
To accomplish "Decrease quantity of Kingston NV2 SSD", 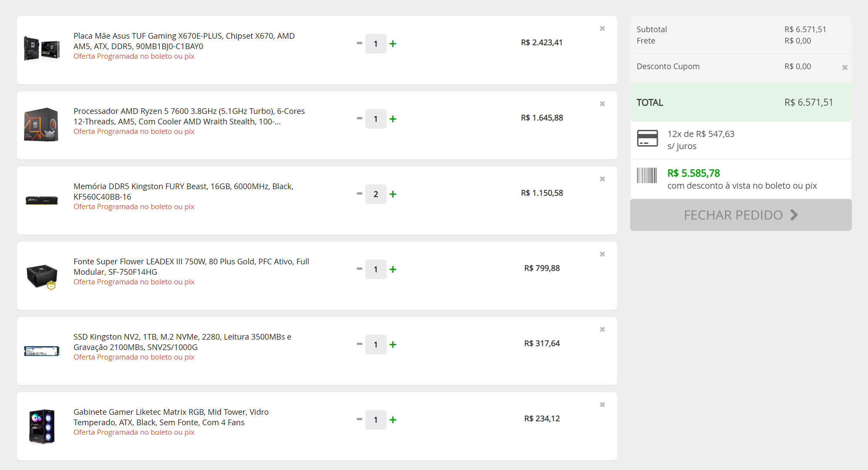I will (x=359, y=344).
